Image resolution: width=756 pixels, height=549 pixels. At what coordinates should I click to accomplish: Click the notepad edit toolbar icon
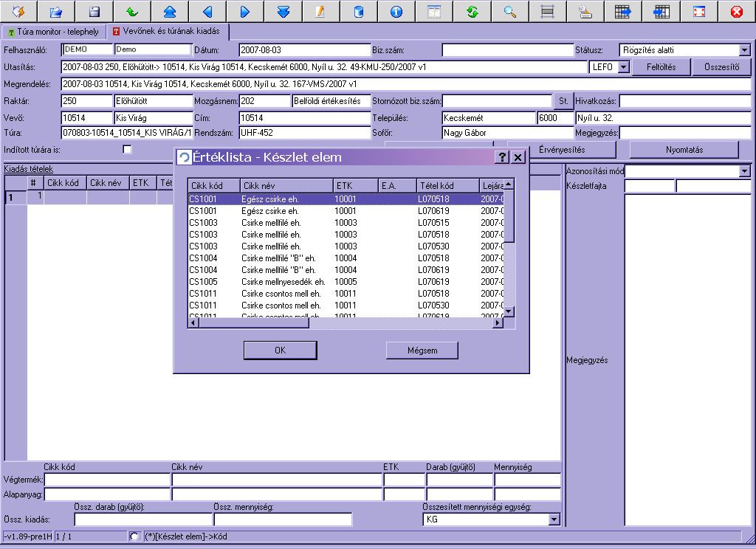tap(320, 12)
